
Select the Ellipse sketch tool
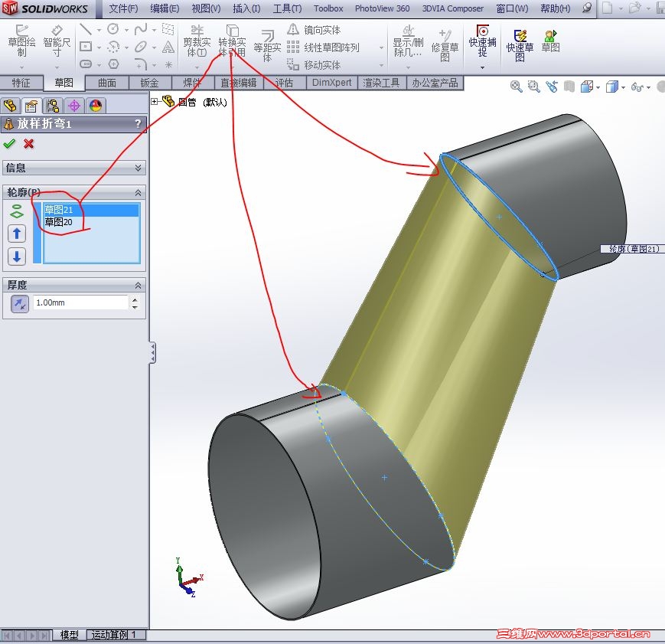[140, 46]
